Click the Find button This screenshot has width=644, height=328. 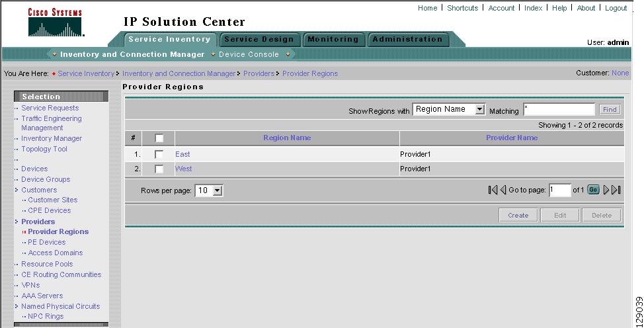click(610, 109)
